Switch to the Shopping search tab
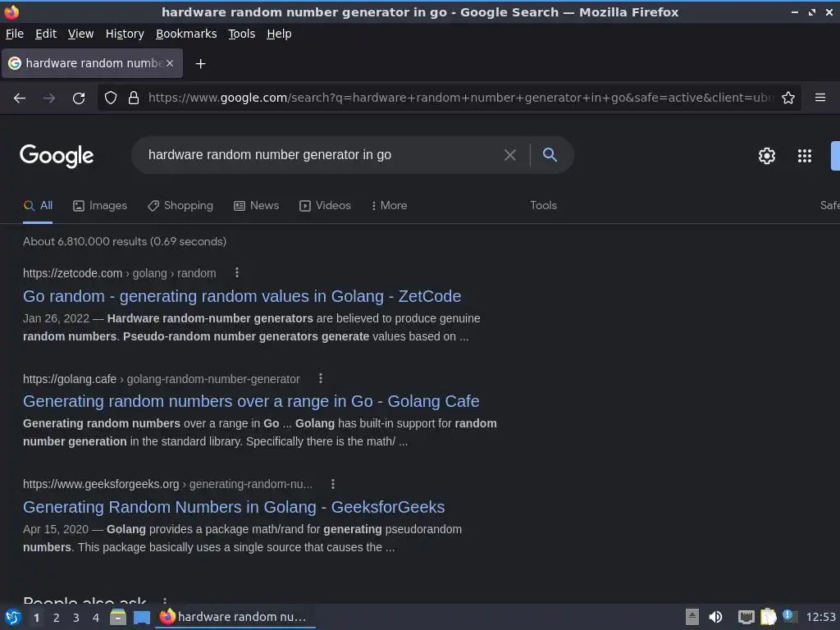Viewport: 840px width, 630px height. click(180, 206)
